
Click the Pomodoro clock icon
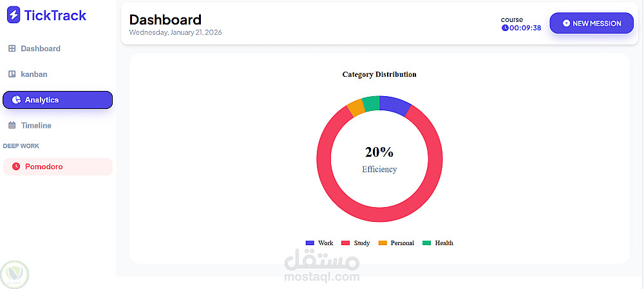[x=16, y=166]
